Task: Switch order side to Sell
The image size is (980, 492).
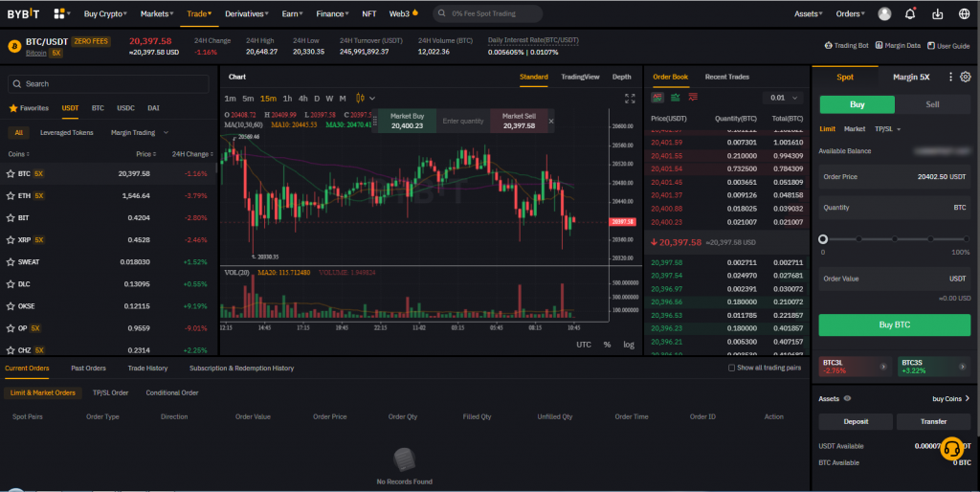Action: click(x=932, y=104)
